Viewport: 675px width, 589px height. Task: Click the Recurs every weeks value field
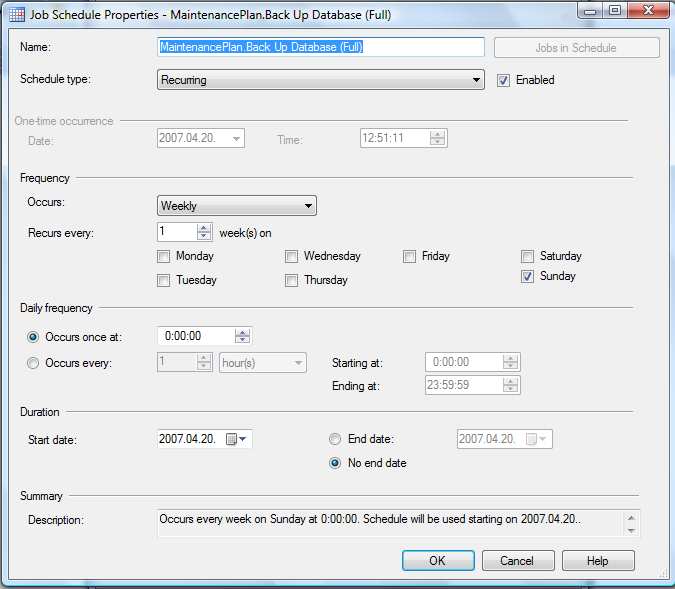point(177,232)
